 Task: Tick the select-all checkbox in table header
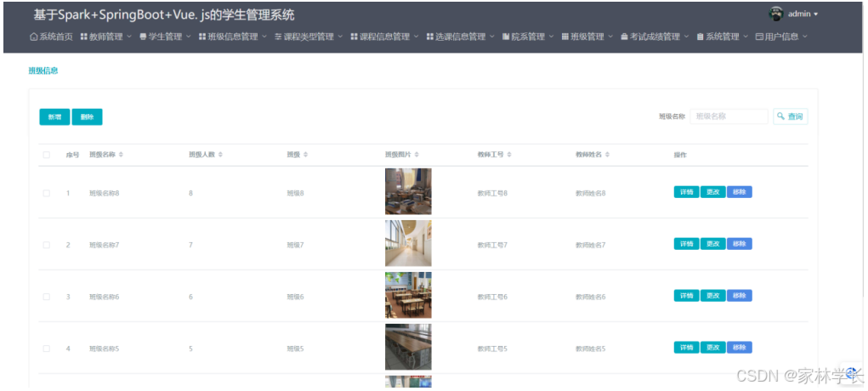coord(47,155)
